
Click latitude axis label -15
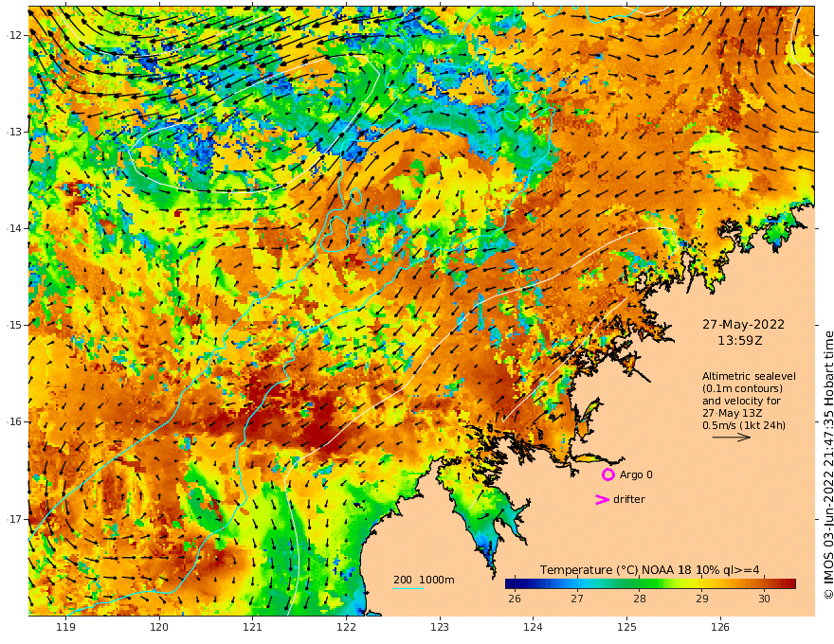[x=14, y=325]
